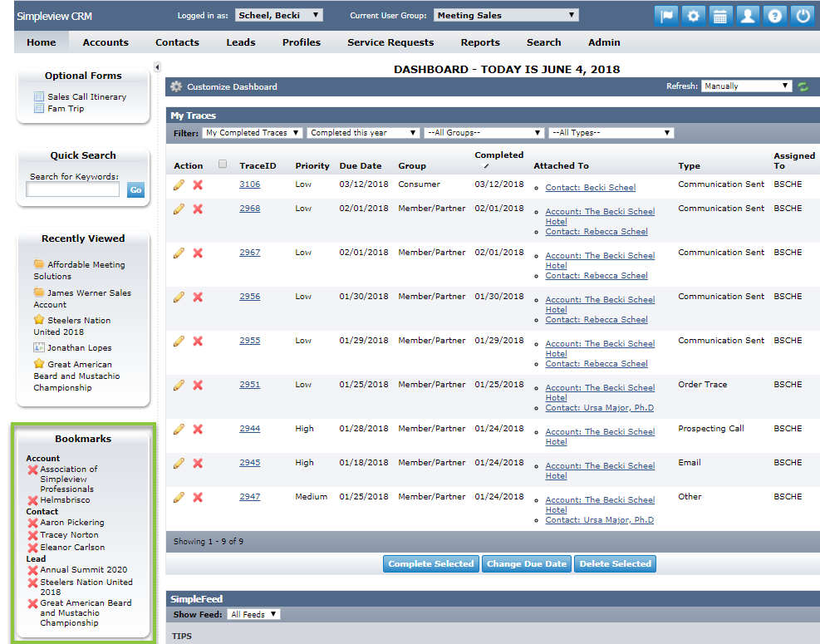This screenshot has height=644, width=820.
Task: Open Current User Group dropdown
Action: (x=506, y=15)
